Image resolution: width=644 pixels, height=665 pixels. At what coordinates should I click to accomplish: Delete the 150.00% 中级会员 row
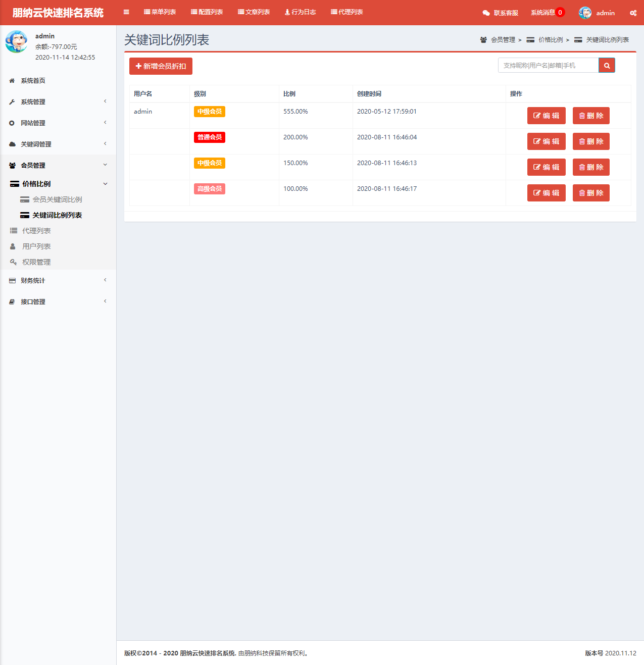pyautogui.click(x=591, y=167)
